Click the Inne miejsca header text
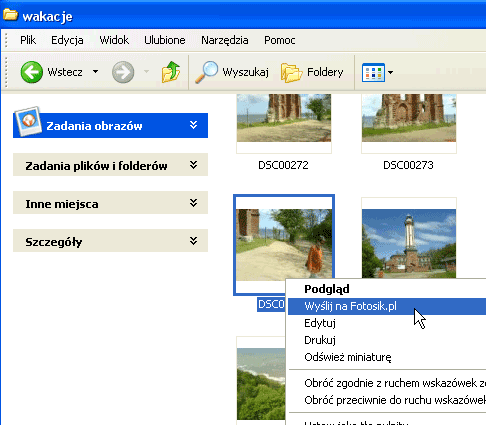486x425 pixels. pyautogui.click(x=62, y=204)
